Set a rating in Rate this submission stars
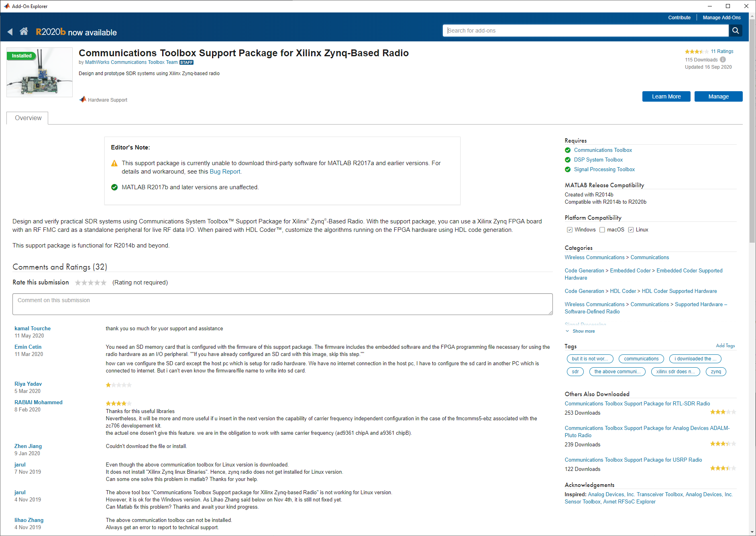756x536 pixels. pos(91,282)
